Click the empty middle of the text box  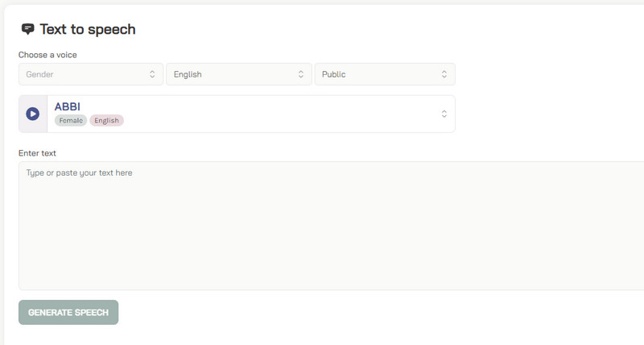tap(331, 230)
